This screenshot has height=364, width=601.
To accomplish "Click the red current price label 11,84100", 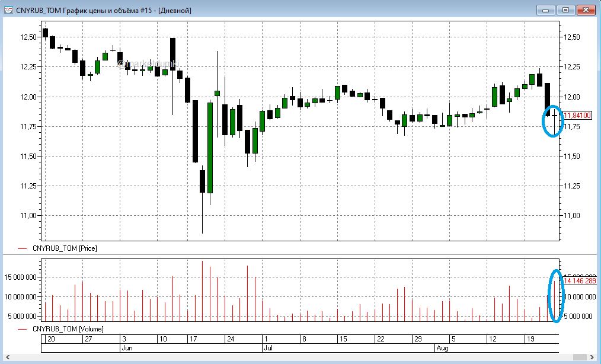I will 577,116.
